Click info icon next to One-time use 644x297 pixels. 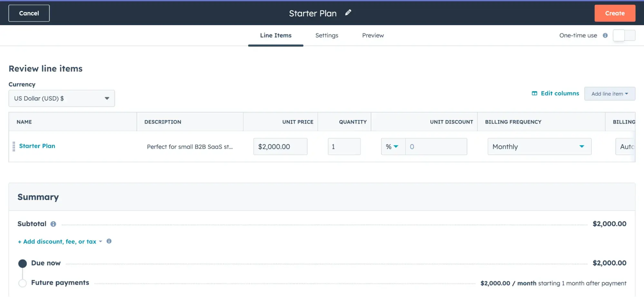(605, 35)
